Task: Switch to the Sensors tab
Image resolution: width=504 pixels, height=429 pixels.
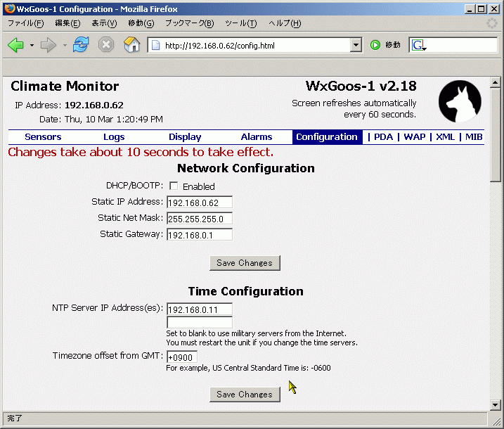Action: pos(43,137)
